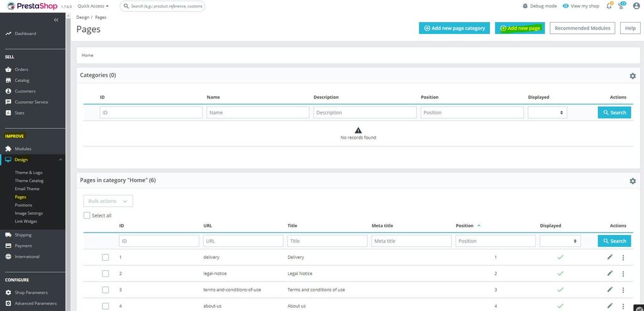Sort pages by Position column arrow

(x=479, y=226)
